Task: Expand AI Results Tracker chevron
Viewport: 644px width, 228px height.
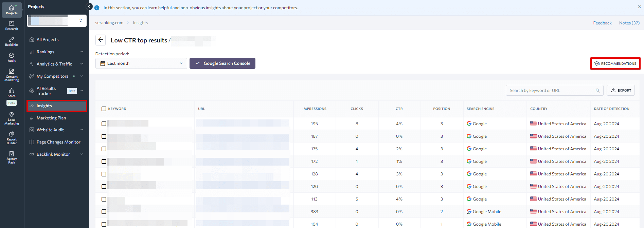Action: click(x=82, y=91)
